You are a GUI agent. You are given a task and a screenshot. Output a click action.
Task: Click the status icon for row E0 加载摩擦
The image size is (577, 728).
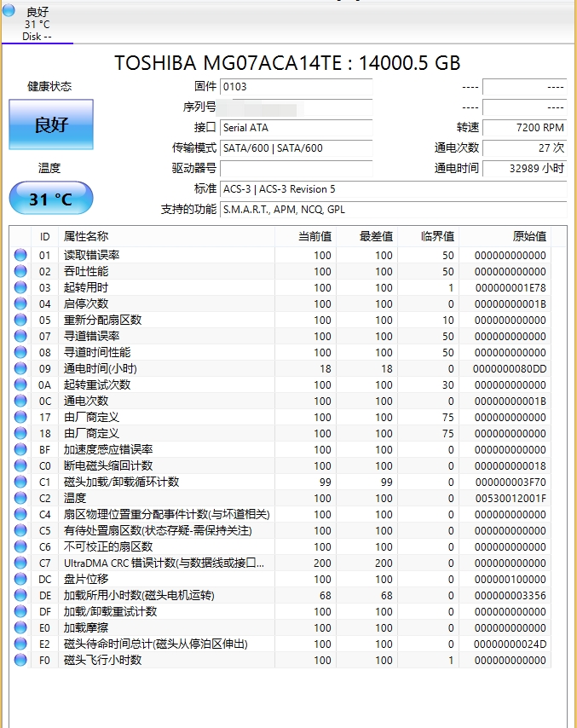(20, 627)
